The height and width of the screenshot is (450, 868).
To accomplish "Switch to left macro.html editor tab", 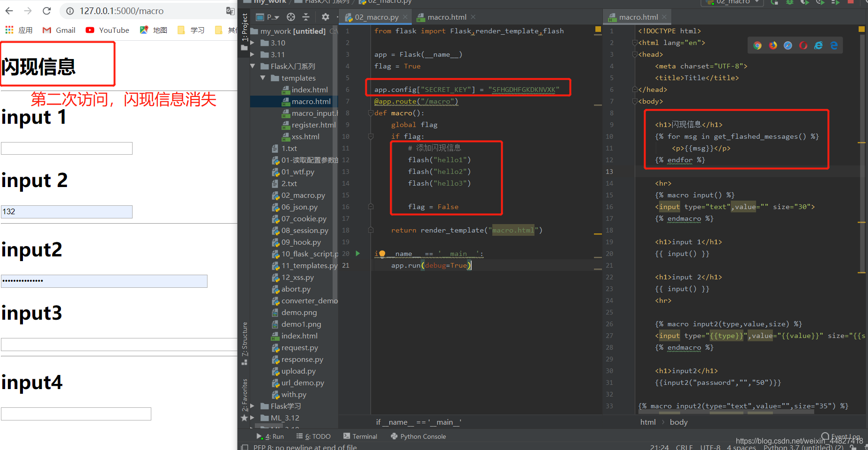I will (x=447, y=17).
